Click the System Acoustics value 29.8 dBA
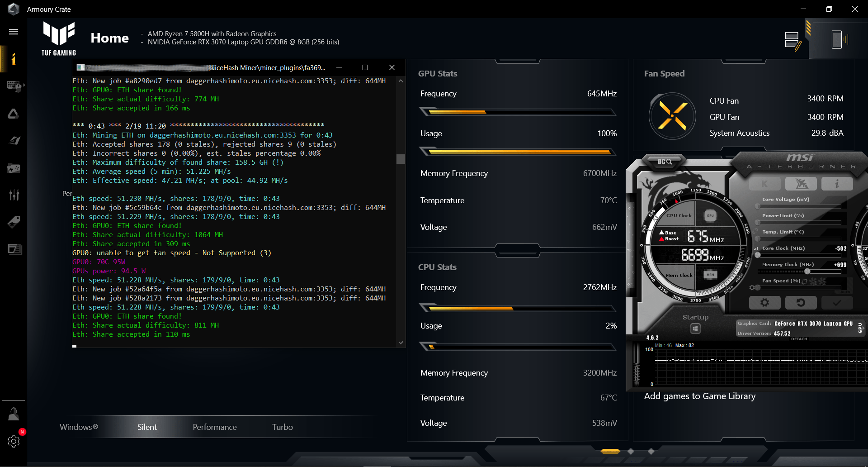 click(827, 133)
